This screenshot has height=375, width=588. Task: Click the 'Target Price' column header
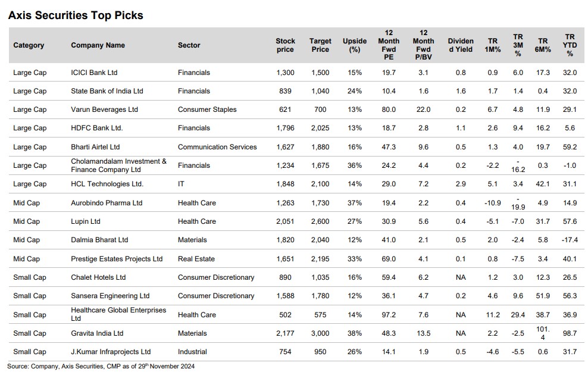click(x=320, y=45)
